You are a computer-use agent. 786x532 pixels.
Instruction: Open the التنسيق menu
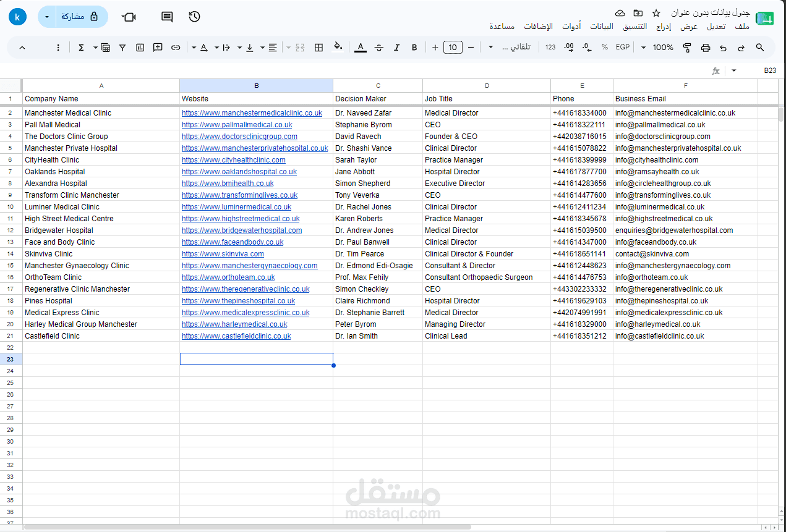(x=634, y=27)
